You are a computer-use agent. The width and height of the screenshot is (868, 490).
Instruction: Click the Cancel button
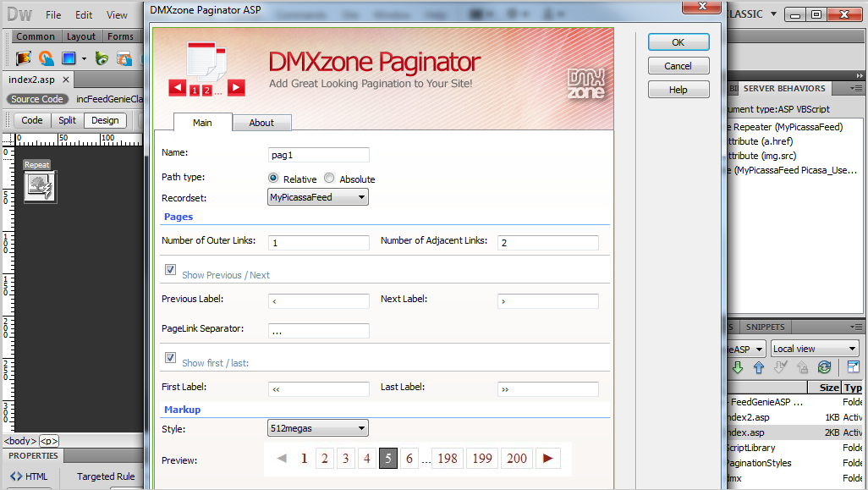coord(678,66)
